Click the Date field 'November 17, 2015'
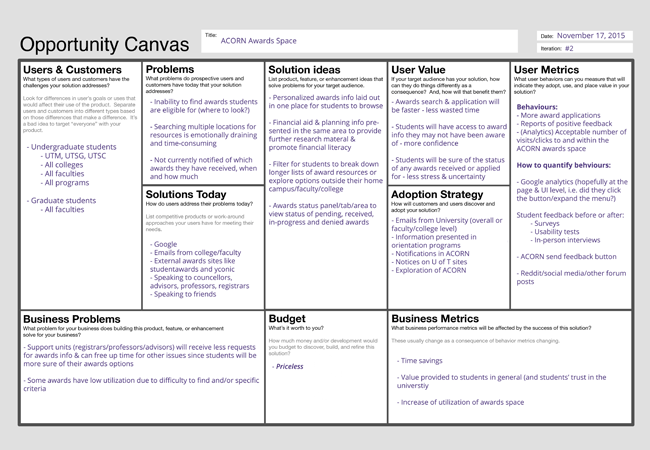Viewport: 650px width, 450px height. pos(585,36)
